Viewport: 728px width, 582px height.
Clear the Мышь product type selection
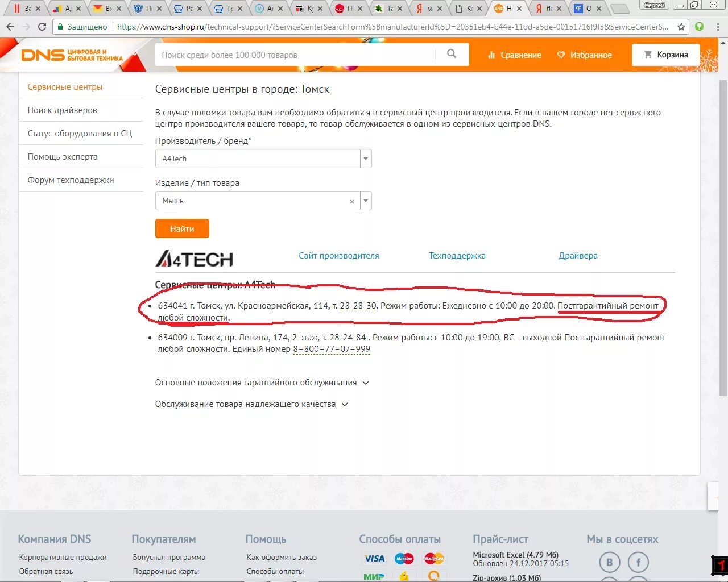352,202
